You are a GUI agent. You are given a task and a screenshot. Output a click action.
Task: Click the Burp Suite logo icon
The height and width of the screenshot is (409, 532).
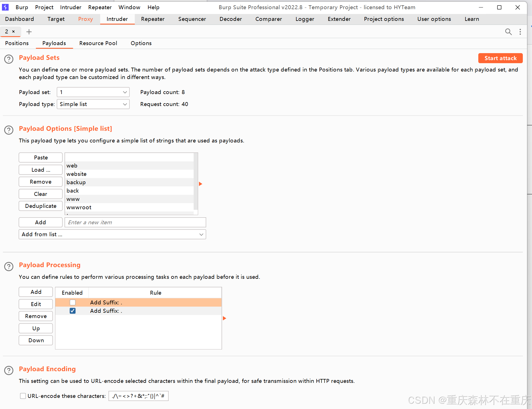(5, 7)
